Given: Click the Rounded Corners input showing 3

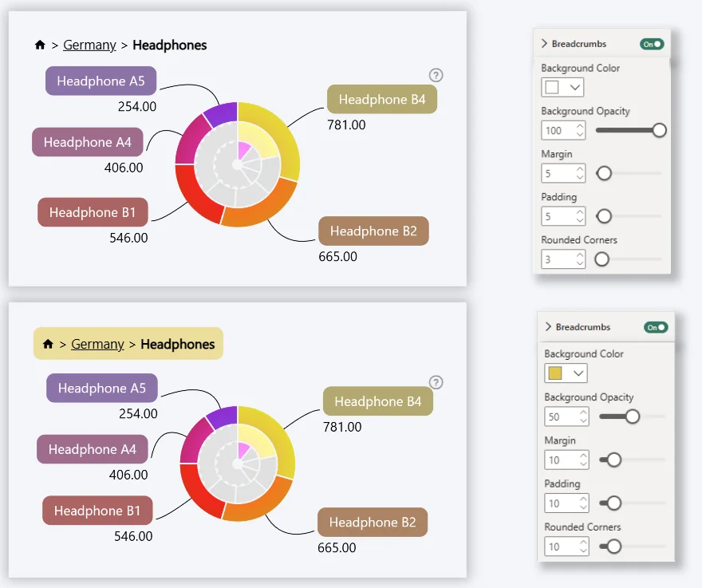Looking at the screenshot, I should point(557,259).
